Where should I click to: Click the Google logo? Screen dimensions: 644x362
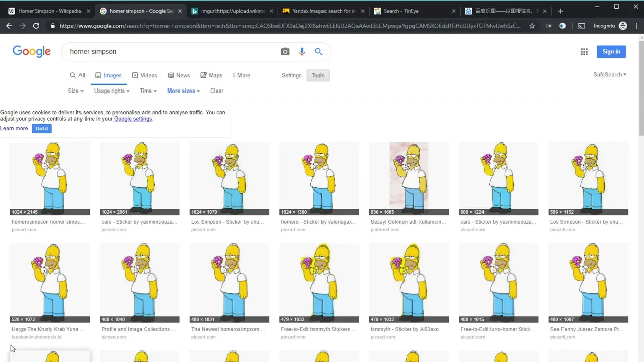pyautogui.click(x=32, y=51)
